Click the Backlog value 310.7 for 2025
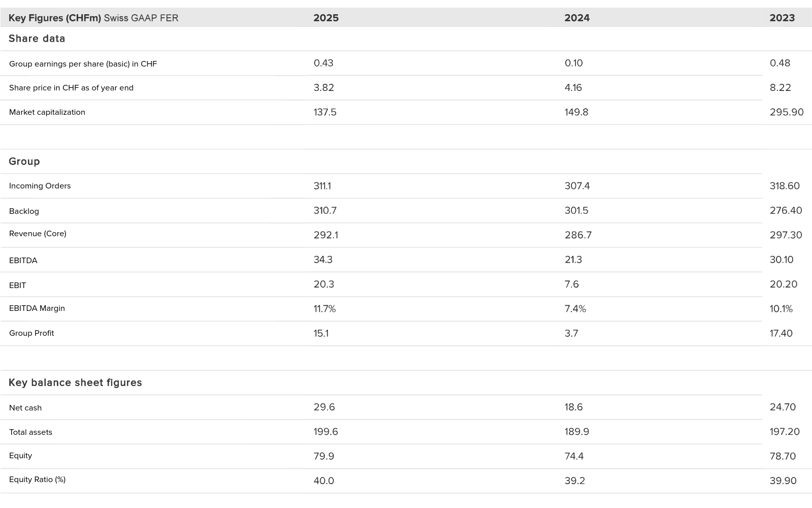The image size is (812, 508). [x=325, y=210]
